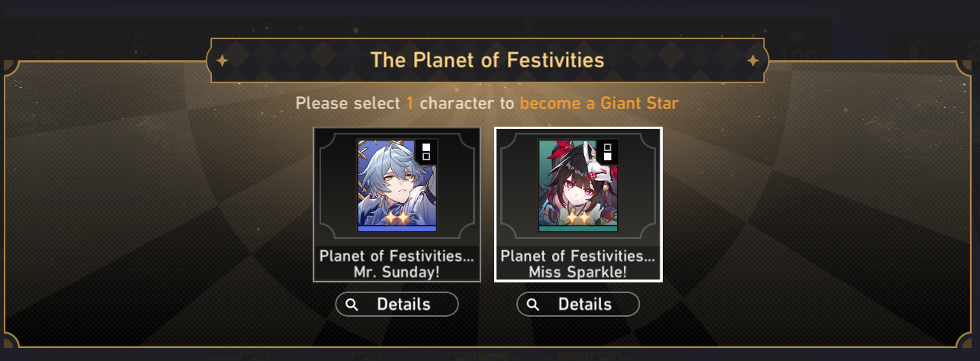Click the position indicator on Miss Sparkle's portrait
Screen dimensions: 980x361
(x=608, y=152)
